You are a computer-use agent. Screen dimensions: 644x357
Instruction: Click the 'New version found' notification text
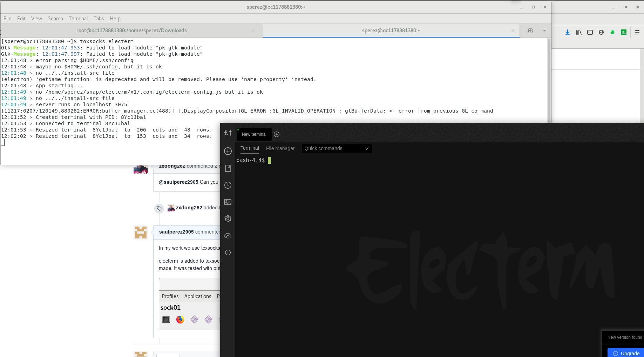point(625,337)
